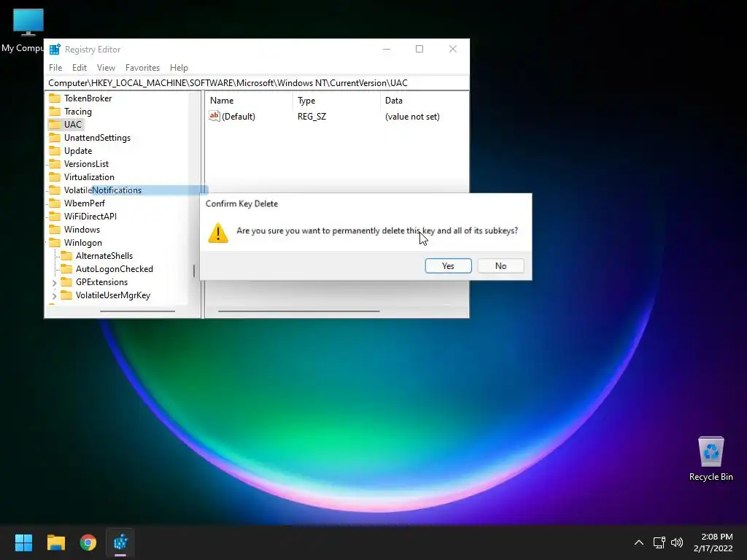Click the Registry Editor title bar icon
747x560 pixels.
pyautogui.click(x=55, y=49)
